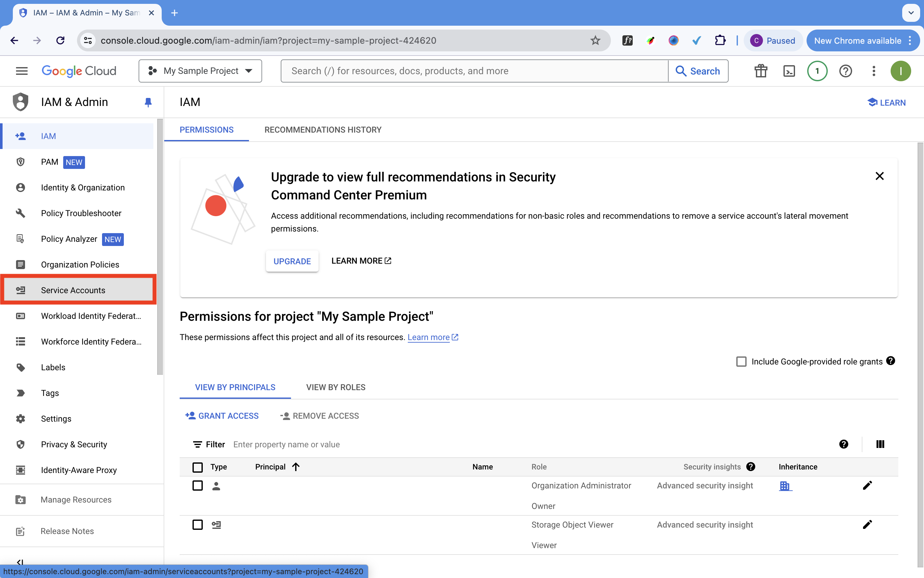This screenshot has height=578, width=924.
Task: Sort by Principal using the arrow
Action: [296, 467]
